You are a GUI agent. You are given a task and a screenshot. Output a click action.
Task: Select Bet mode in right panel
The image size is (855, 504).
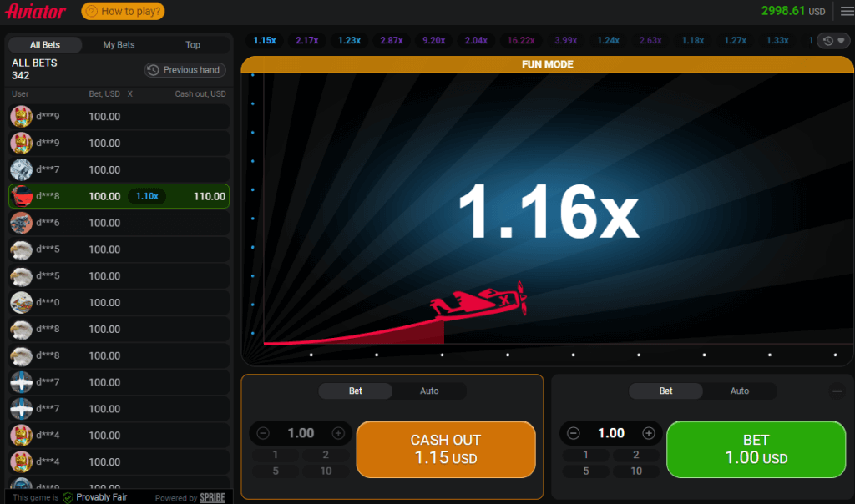click(x=665, y=391)
